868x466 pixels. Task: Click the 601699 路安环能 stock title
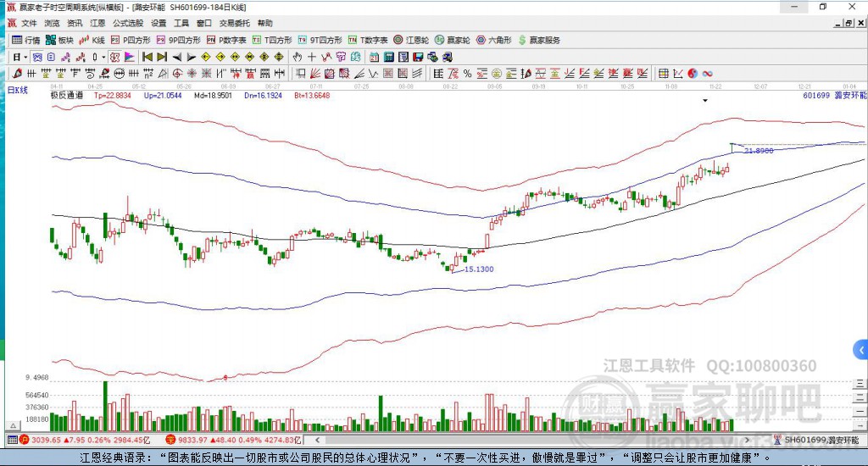coord(834,95)
